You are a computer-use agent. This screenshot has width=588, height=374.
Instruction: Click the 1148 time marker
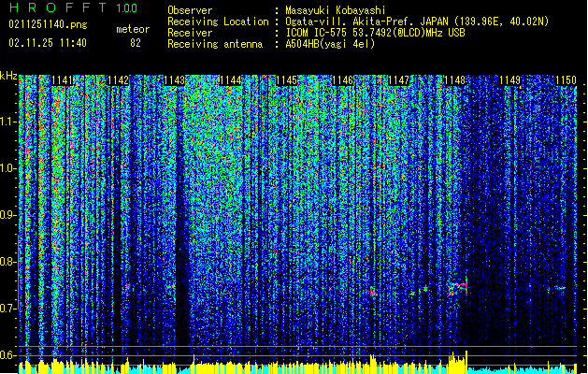pos(454,80)
